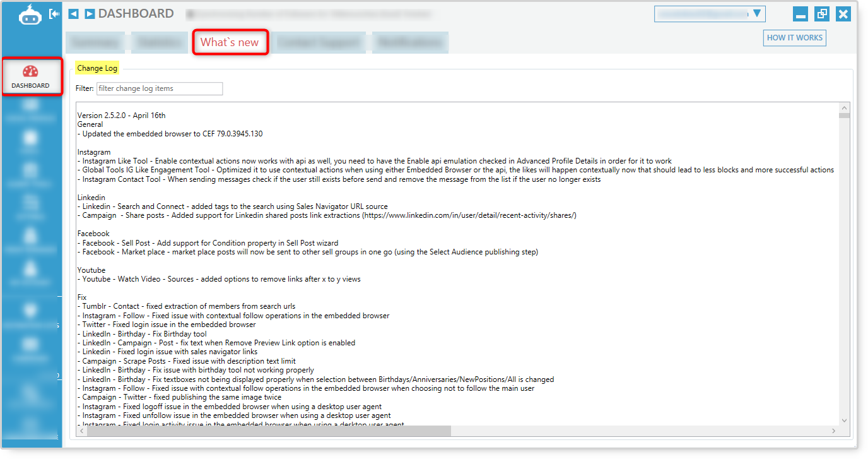Select the Statistics tab
Viewport: 868px width, 459px height.
158,42
